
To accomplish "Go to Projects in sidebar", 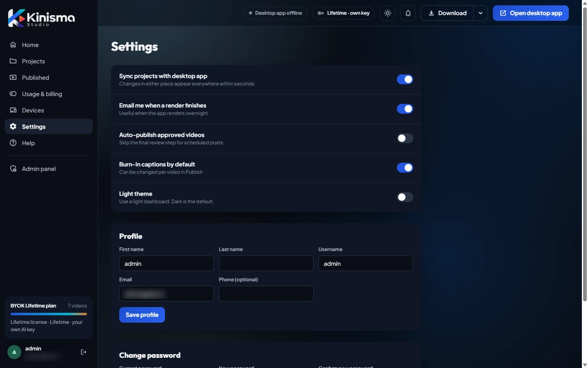I will point(49,61).
